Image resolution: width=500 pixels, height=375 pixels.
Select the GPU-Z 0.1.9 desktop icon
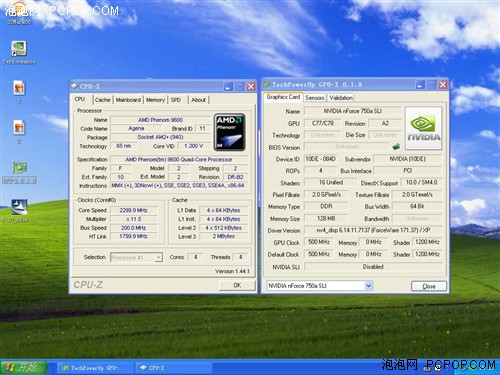point(20,171)
